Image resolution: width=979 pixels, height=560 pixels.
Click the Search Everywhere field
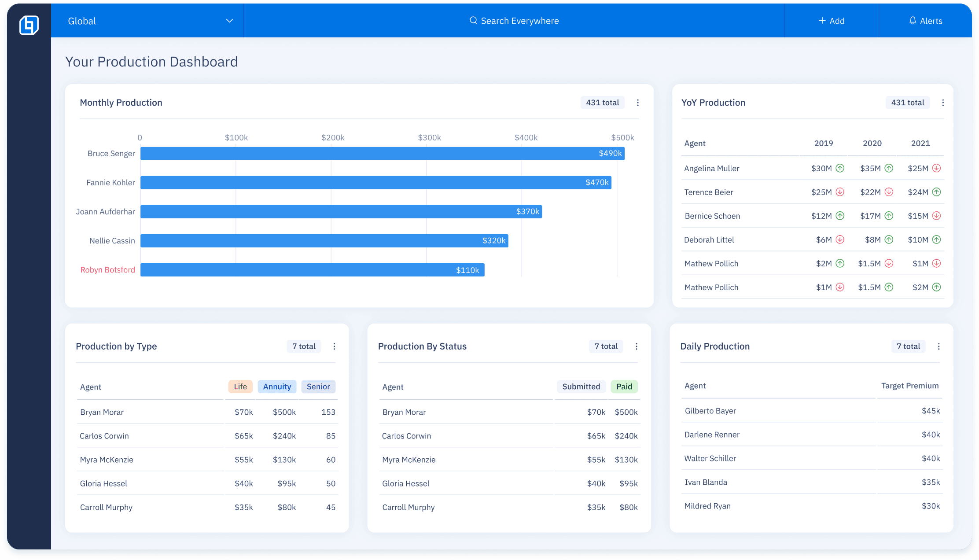coord(514,21)
